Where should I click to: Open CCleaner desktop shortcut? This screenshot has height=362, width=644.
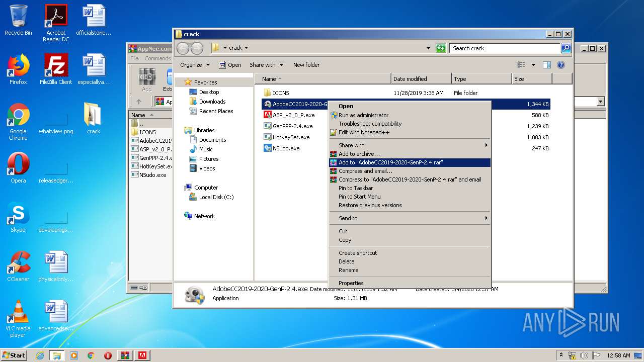click(x=18, y=266)
